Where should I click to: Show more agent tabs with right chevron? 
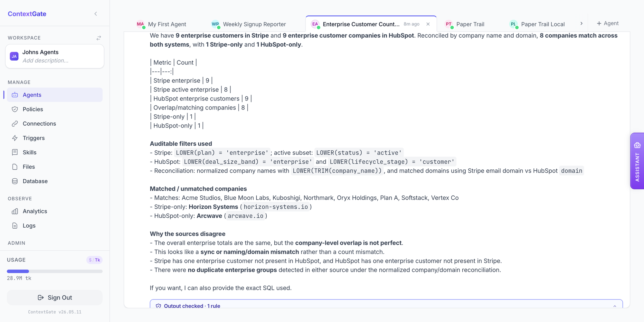pyautogui.click(x=582, y=24)
